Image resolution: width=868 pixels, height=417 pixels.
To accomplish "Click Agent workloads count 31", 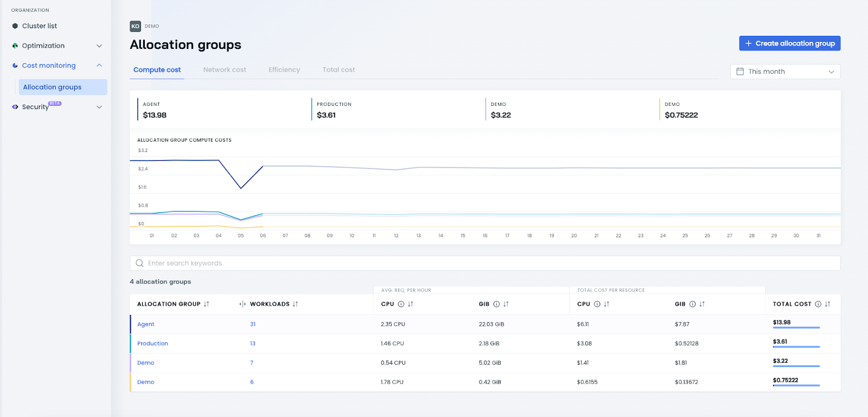I will click(x=253, y=324).
